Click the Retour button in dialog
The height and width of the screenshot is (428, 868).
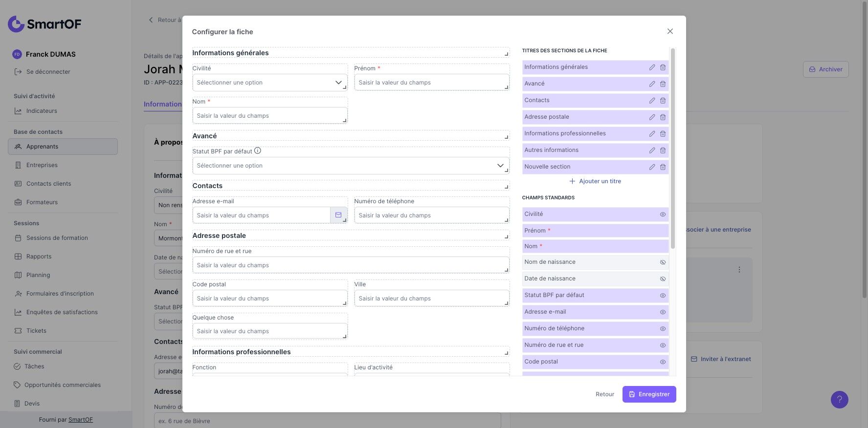[604, 394]
